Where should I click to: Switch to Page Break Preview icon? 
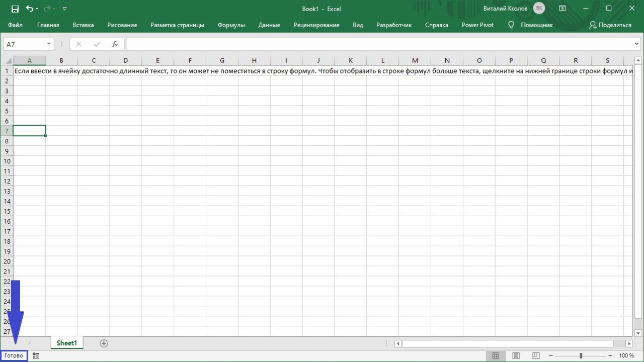[x=536, y=356]
